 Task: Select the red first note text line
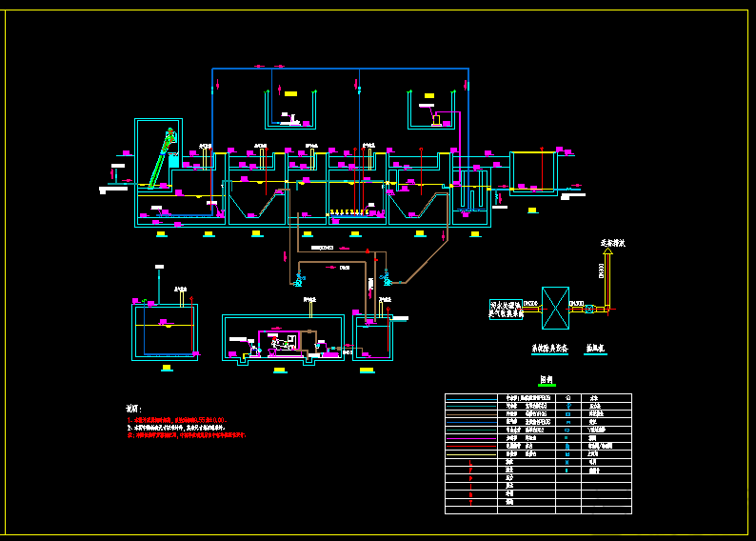click(176, 420)
